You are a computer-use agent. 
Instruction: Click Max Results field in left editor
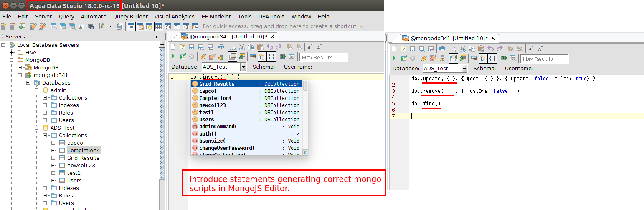coord(323,57)
